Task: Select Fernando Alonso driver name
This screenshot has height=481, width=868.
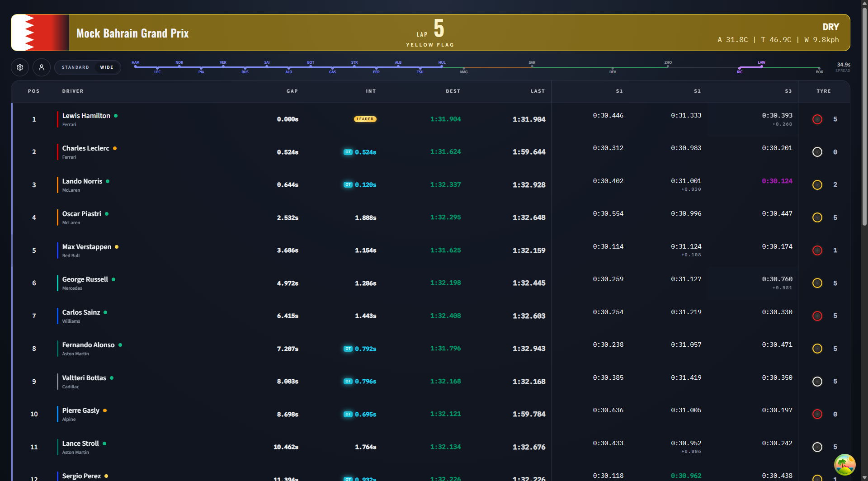Action: point(88,345)
